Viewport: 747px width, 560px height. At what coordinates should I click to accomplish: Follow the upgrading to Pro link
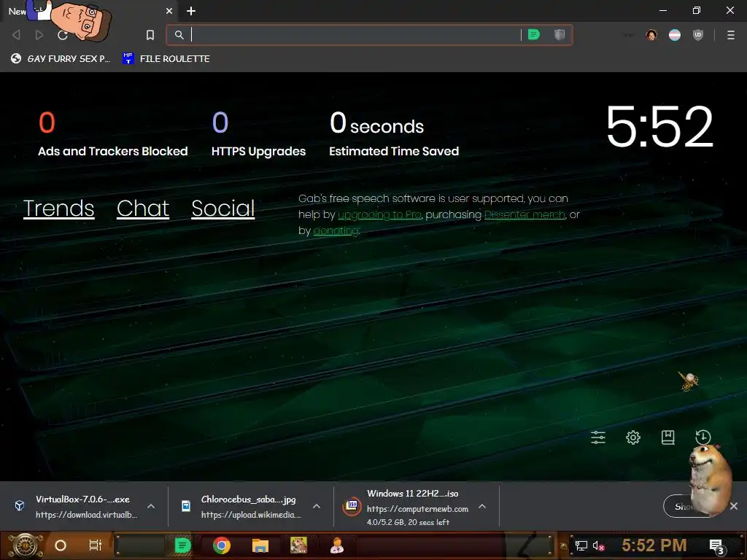pyautogui.click(x=379, y=215)
